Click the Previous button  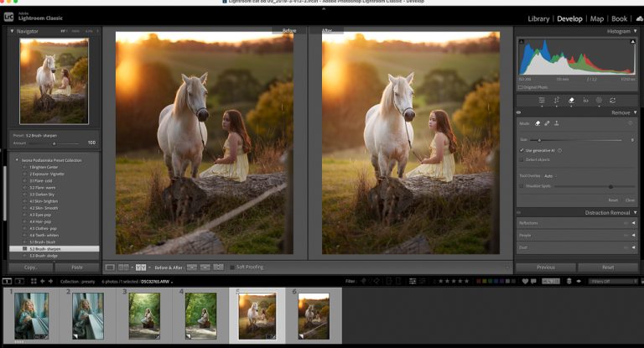[x=545, y=267]
